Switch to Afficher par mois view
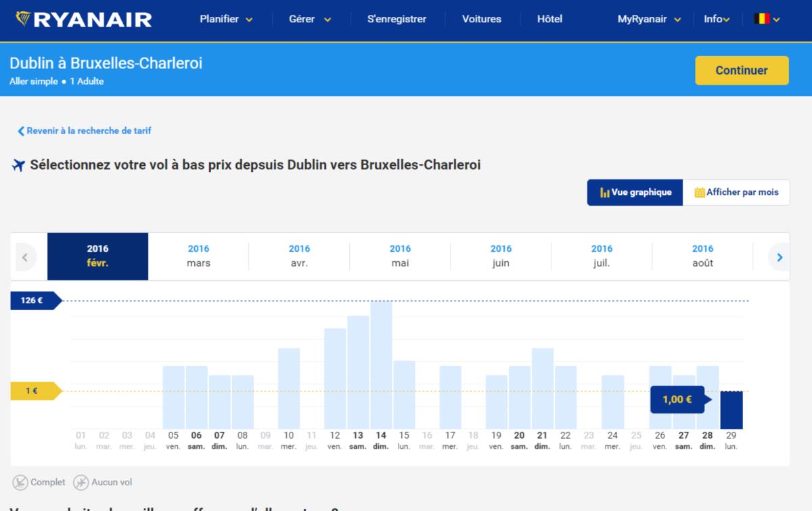812x511 pixels. coord(736,192)
